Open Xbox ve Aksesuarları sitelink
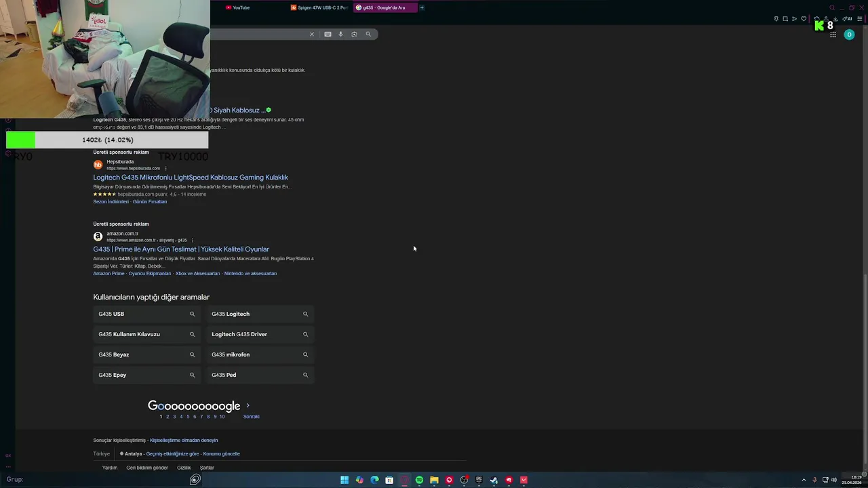The height and width of the screenshot is (488, 868). [x=197, y=274]
